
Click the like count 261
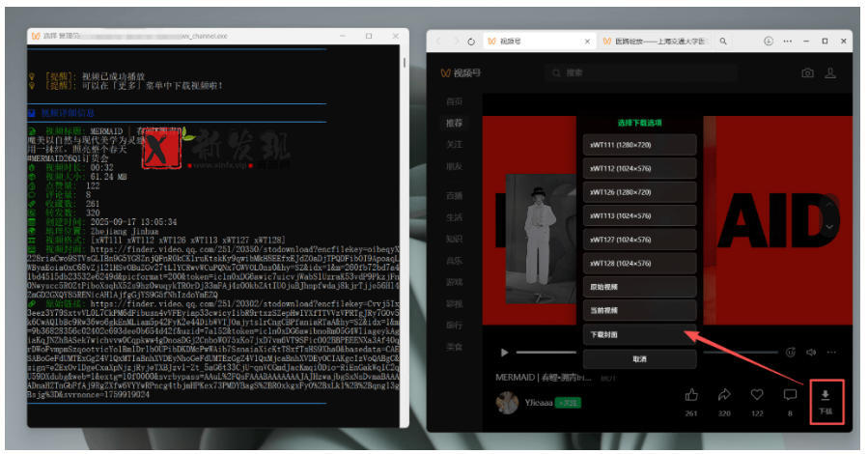691,413
